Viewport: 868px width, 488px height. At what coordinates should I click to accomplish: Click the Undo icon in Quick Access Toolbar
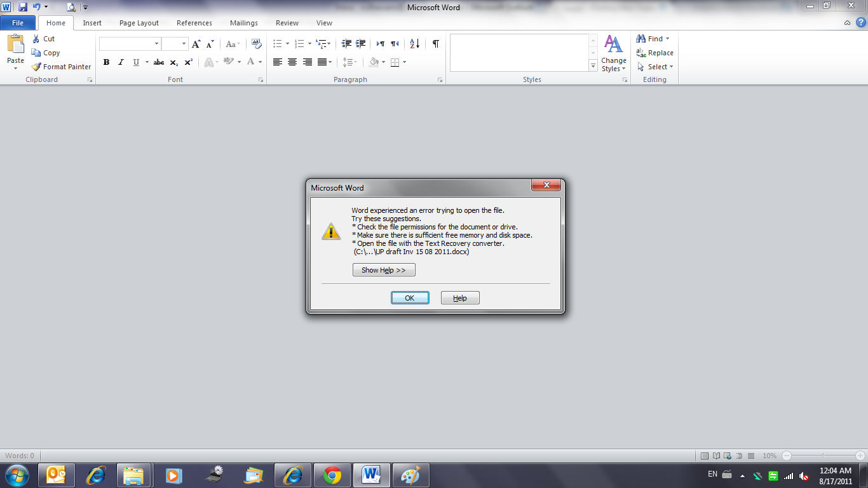tap(37, 7)
